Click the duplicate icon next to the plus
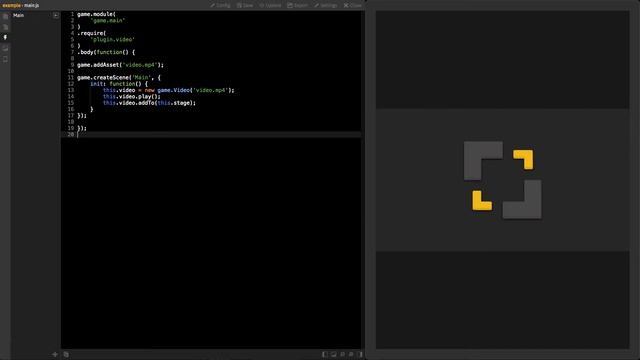Screen dimensions: 640x360 pyautogui.click(x=66, y=354)
